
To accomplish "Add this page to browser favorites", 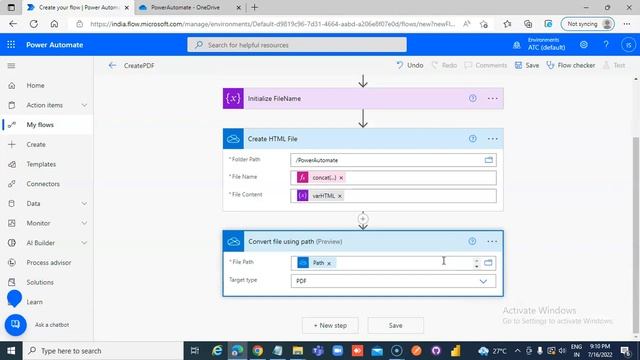I will point(484,24).
